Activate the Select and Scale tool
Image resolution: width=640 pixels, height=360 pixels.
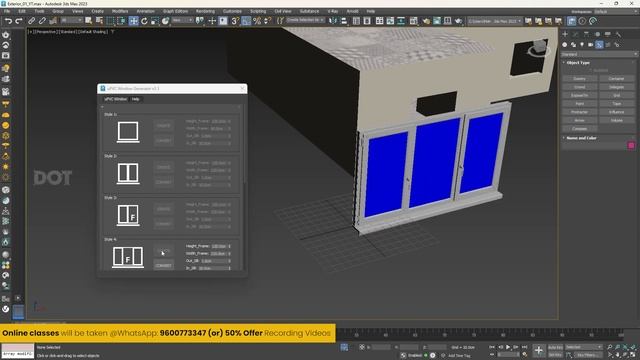point(155,21)
